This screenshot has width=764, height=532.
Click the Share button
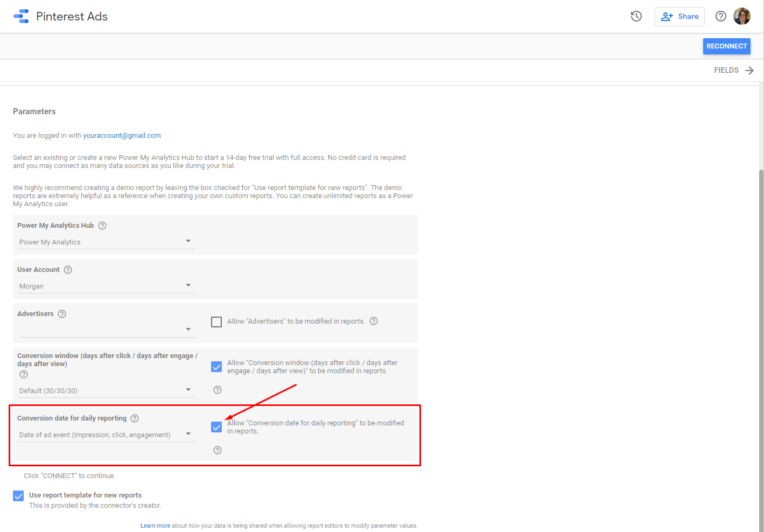(679, 17)
